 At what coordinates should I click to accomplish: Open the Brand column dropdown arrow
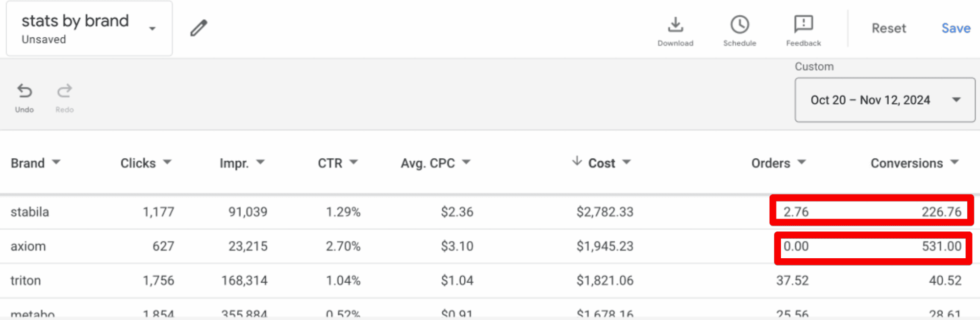[56, 162]
